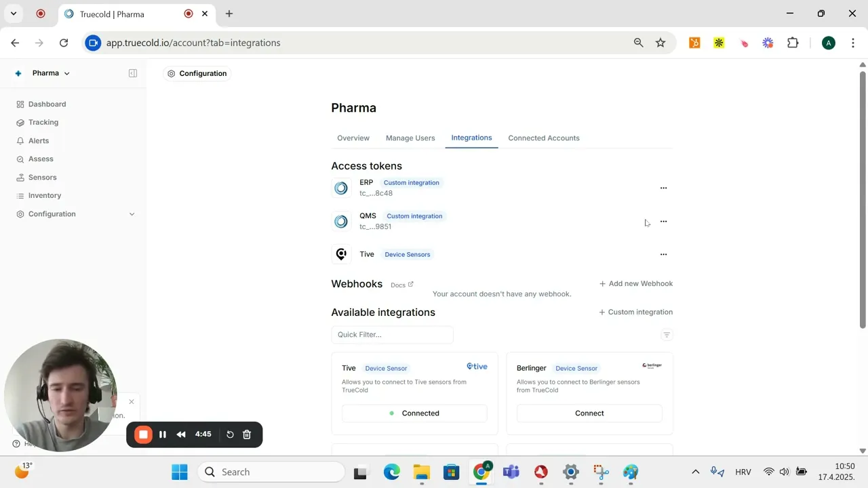Open browser zoom magnifier icon
The image size is (868, 488).
(x=638, y=43)
